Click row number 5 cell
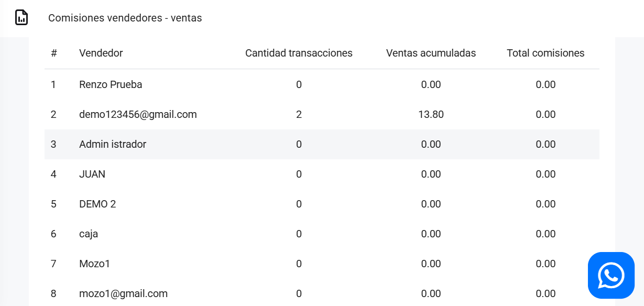644x306 pixels. coord(53,204)
